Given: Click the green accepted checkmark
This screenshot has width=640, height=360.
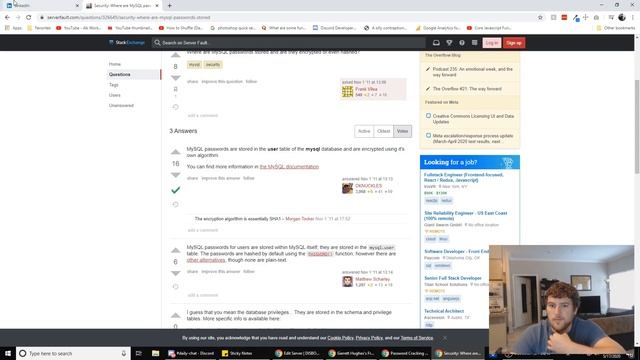Looking at the screenshot, I should pos(176,190).
